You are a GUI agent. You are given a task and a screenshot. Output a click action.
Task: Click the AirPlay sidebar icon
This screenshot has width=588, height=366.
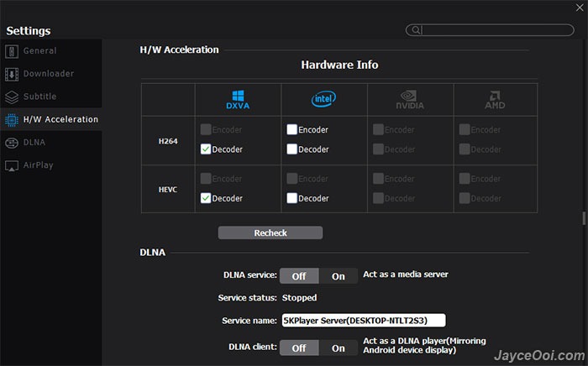pos(12,165)
